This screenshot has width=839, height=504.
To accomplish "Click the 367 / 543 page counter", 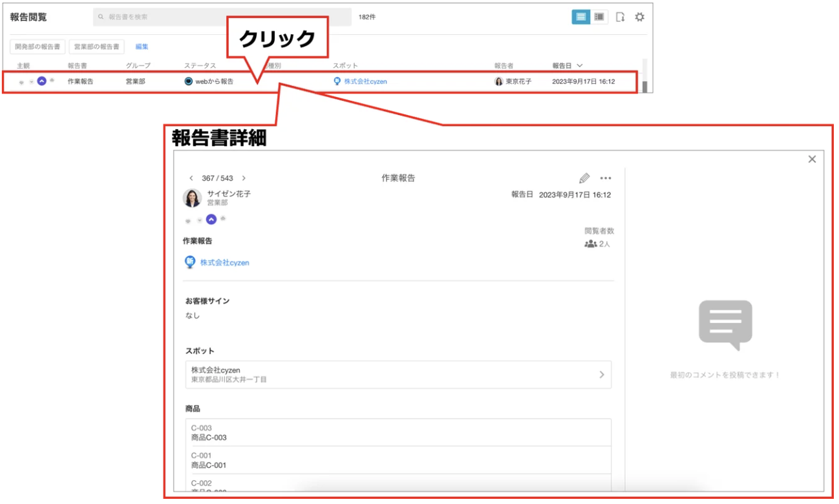I will click(217, 178).
